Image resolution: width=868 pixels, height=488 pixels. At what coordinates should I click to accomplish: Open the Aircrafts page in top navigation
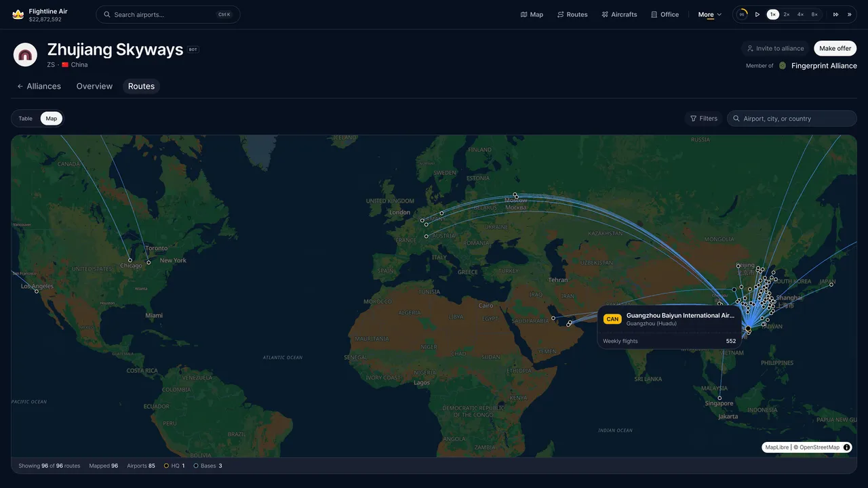click(x=619, y=14)
